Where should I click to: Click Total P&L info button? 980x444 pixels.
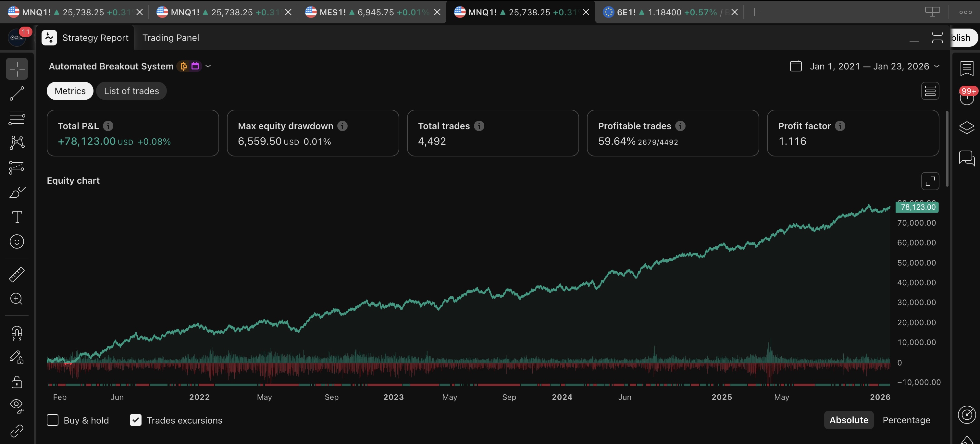click(x=108, y=126)
